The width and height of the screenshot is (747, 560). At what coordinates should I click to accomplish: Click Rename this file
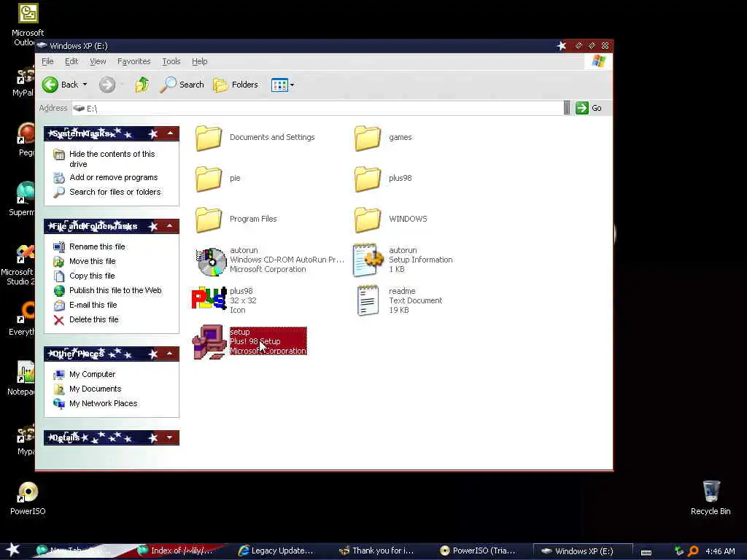pyautogui.click(x=97, y=246)
